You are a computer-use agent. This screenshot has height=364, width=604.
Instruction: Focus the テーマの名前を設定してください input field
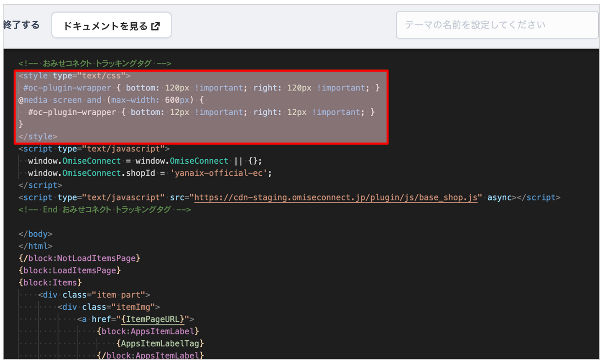[x=497, y=25]
